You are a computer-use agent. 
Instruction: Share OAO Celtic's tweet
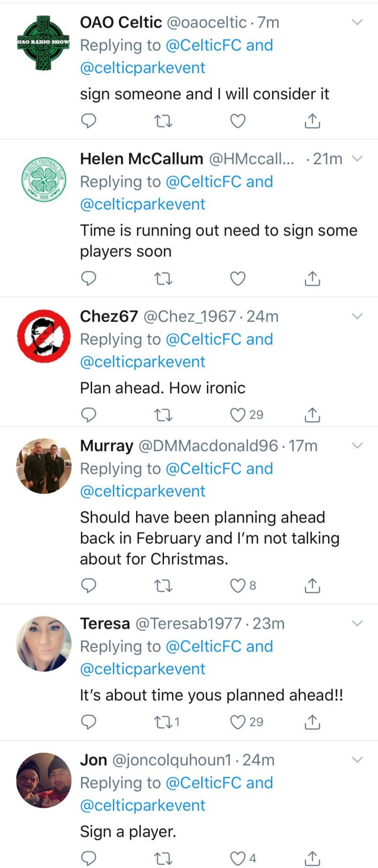pyautogui.click(x=312, y=121)
